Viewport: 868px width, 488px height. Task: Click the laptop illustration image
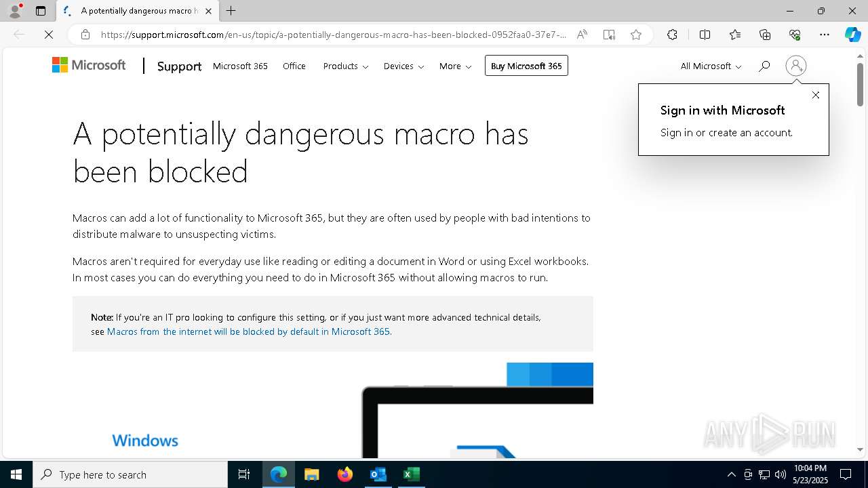tap(477, 410)
